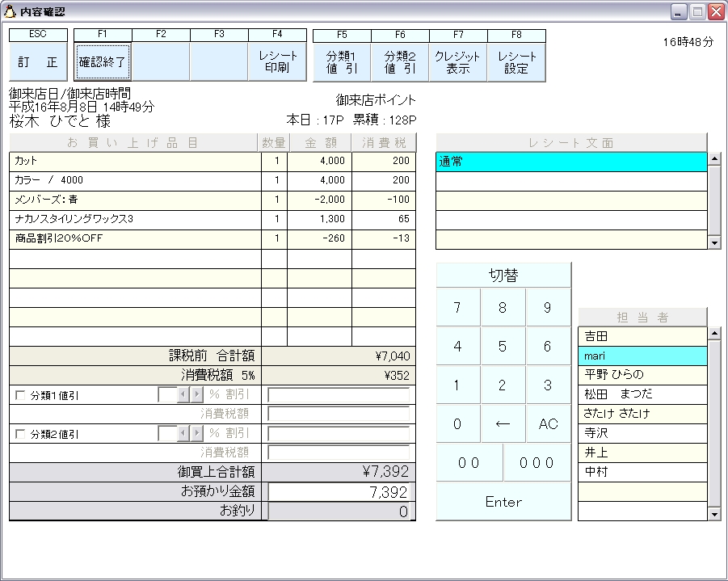Click the レシート印刷 (F4) button
Image resolution: width=728 pixels, height=581 pixels.
277,62
